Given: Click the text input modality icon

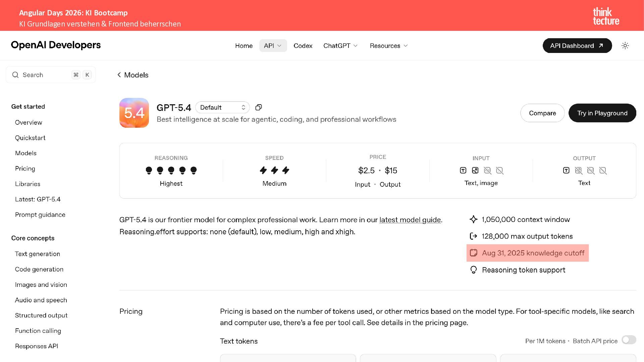Looking at the screenshot, I should pos(463,171).
